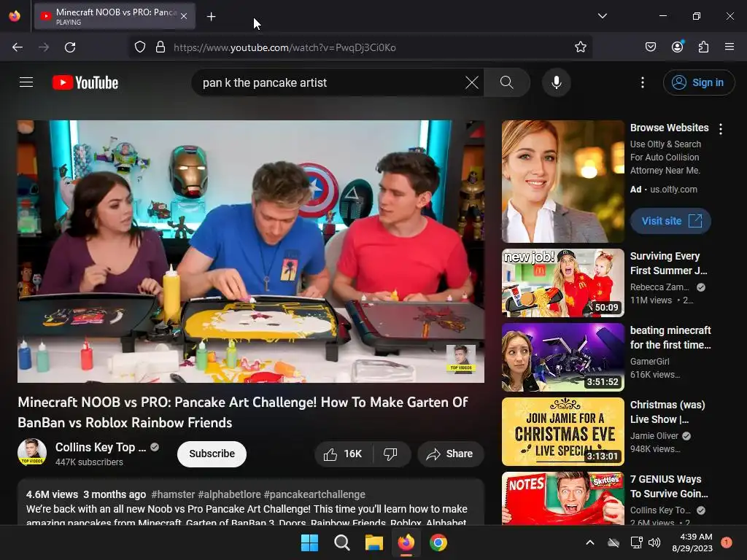Open volume control in system tray
Screen dimensions: 747x560
pyautogui.click(x=654, y=542)
